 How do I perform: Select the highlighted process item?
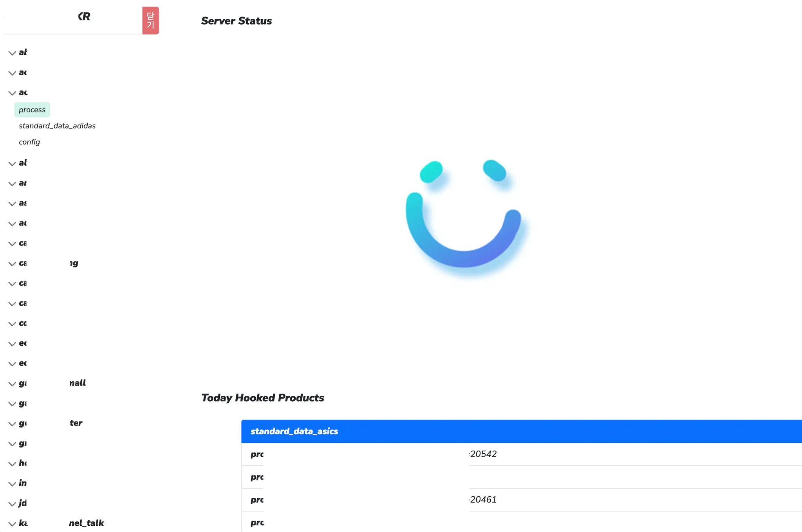[32, 110]
